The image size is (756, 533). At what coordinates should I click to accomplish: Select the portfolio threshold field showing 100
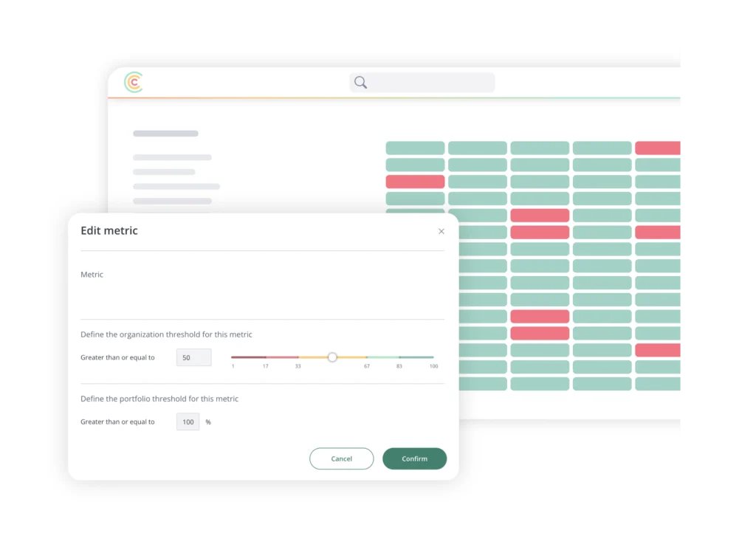pyautogui.click(x=188, y=422)
